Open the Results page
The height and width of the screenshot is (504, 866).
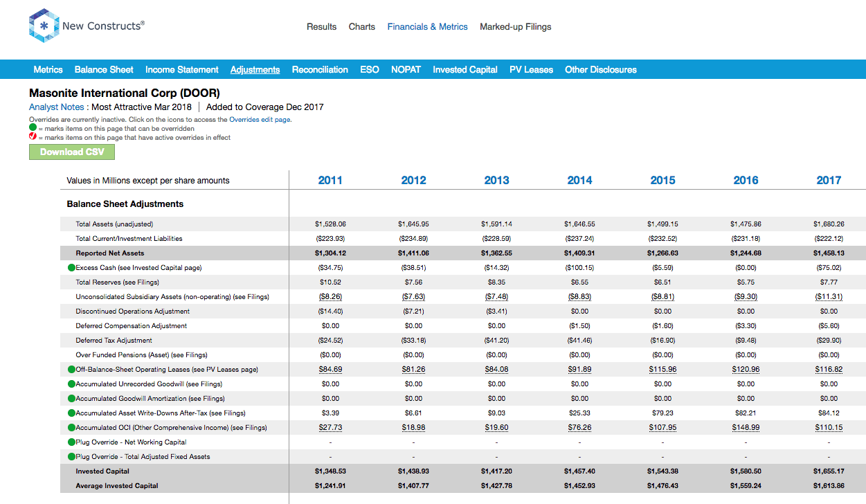tap(321, 27)
